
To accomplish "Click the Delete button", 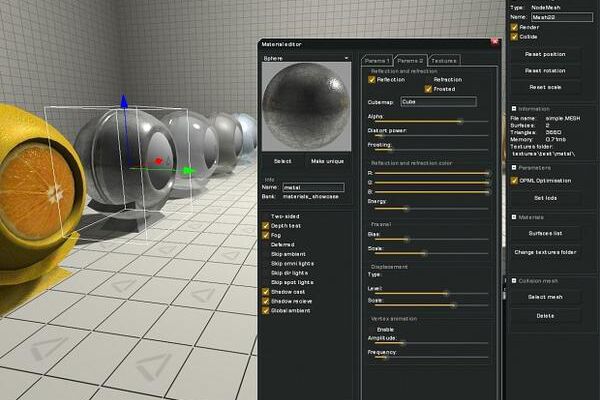I will tap(545, 316).
